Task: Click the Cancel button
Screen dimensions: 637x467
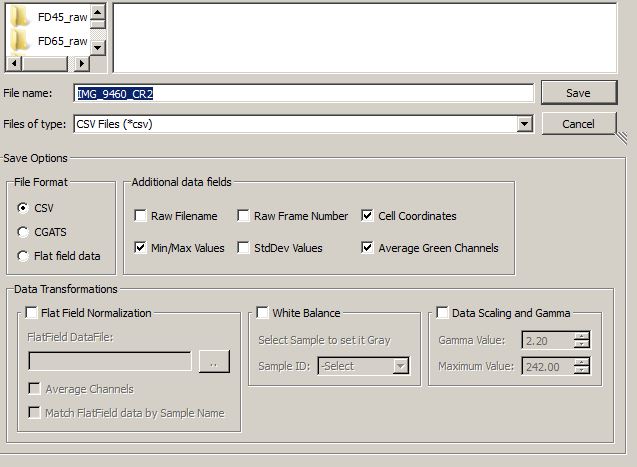Action: 578,123
